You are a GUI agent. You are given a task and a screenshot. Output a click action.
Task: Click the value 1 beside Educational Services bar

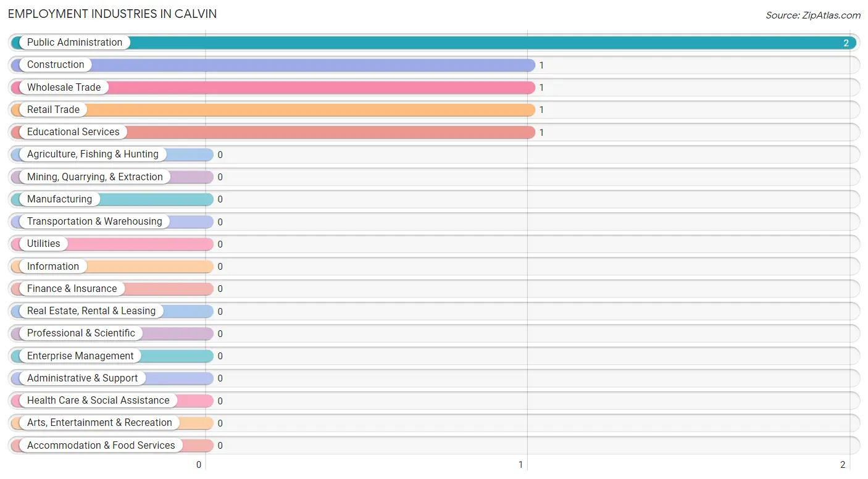coord(541,133)
